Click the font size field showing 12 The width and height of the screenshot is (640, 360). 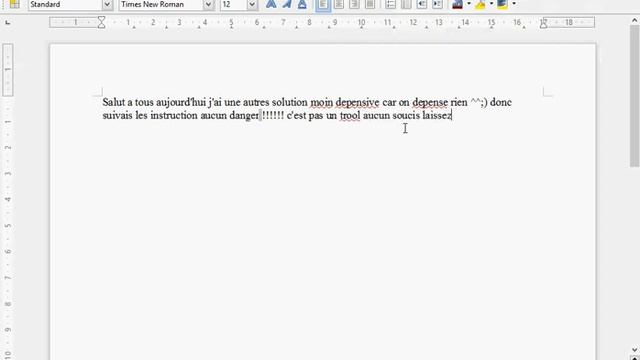[234, 4]
